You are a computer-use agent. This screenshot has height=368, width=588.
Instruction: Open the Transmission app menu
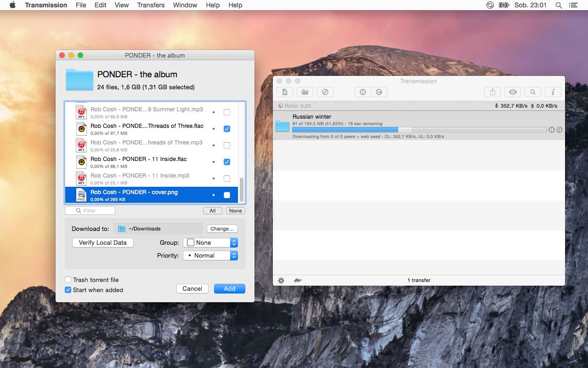click(46, 5)
